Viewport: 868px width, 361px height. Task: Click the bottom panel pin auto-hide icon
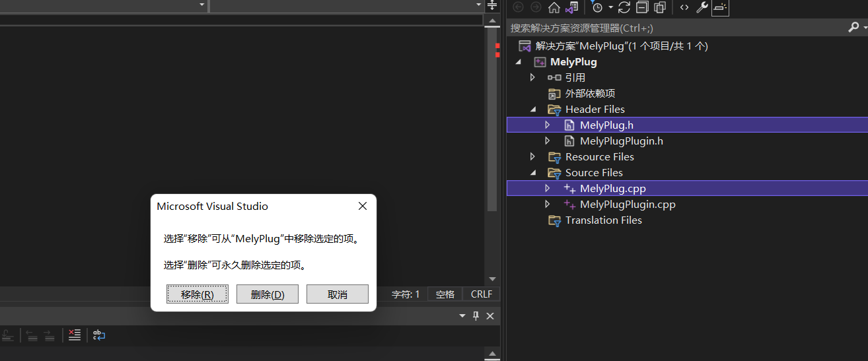click(476, 316)
